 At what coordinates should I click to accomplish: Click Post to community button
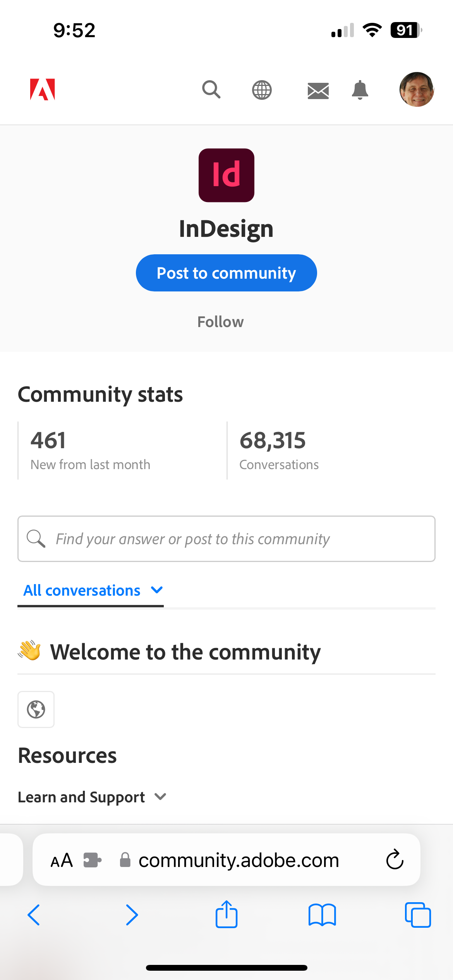coord(226,273)
